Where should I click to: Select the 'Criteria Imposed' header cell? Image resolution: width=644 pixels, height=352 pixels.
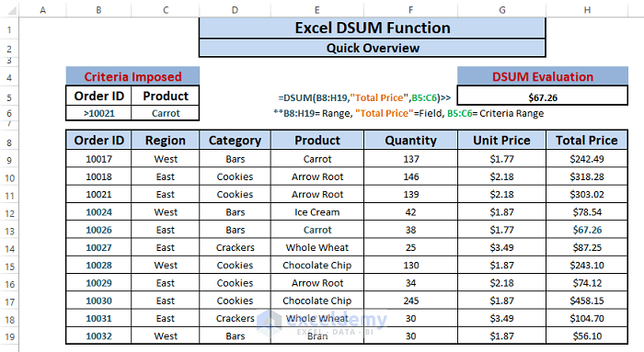(x=132, y=76)
